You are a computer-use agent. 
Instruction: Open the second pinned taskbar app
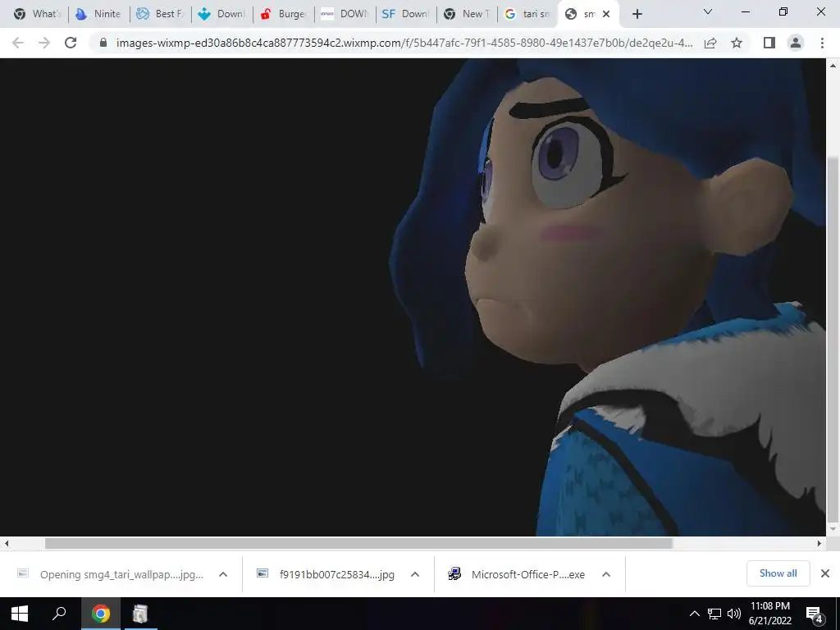tap(140, 614)
